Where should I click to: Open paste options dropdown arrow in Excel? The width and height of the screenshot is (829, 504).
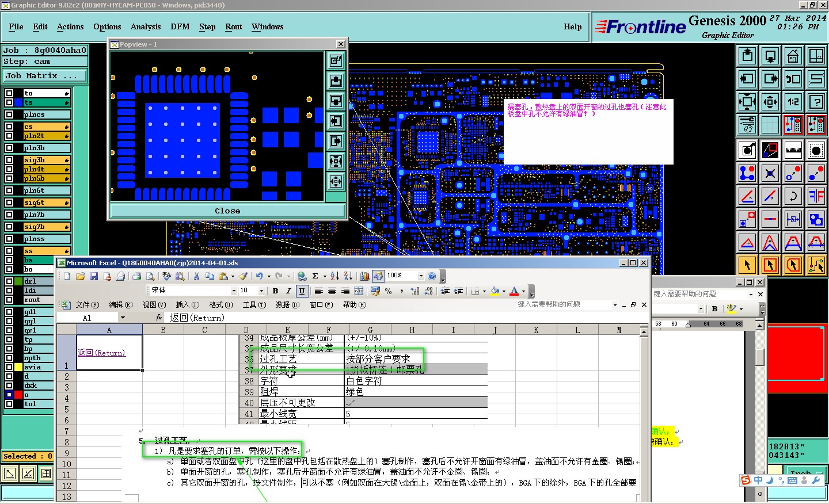pyautogui.click(x=233, y=276)
